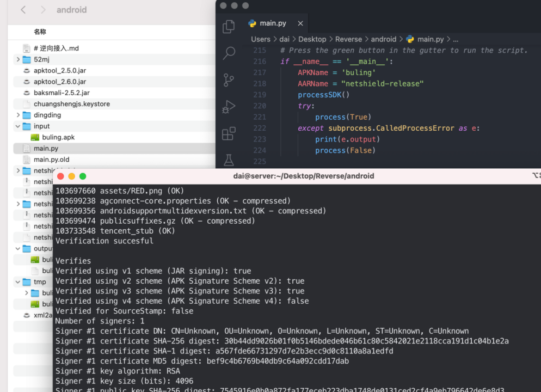
Task: Click terminal title dai@server:~/Desktop/Reverse/android
Action: coord(303,176)
